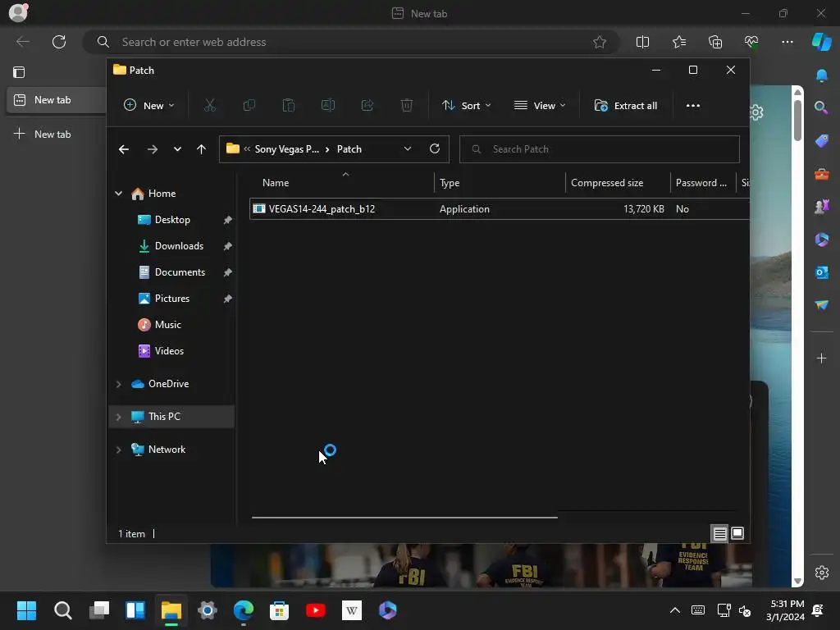Viewport: 840px width, 630px height.
Task: Open Copilot icon in Edge top-right
Action: [821, 42]
